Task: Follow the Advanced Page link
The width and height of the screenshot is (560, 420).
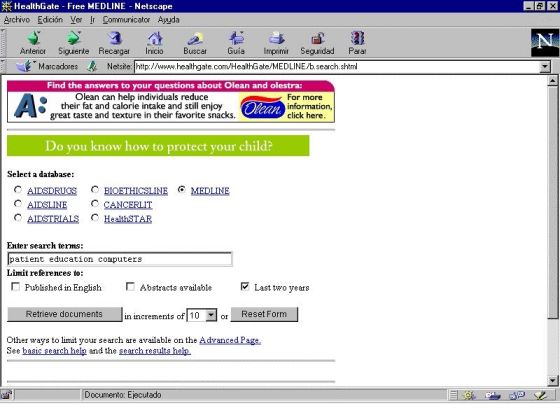Action: (230, 340)
